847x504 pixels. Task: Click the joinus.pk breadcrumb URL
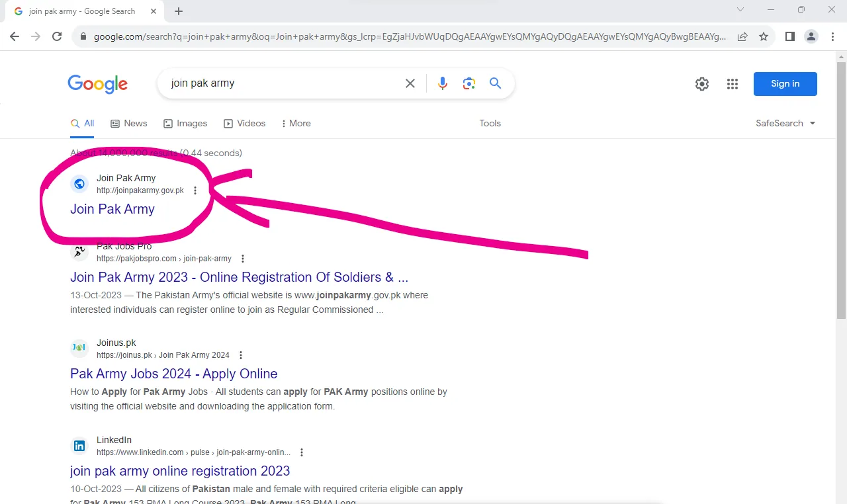(x=163, y=355)
